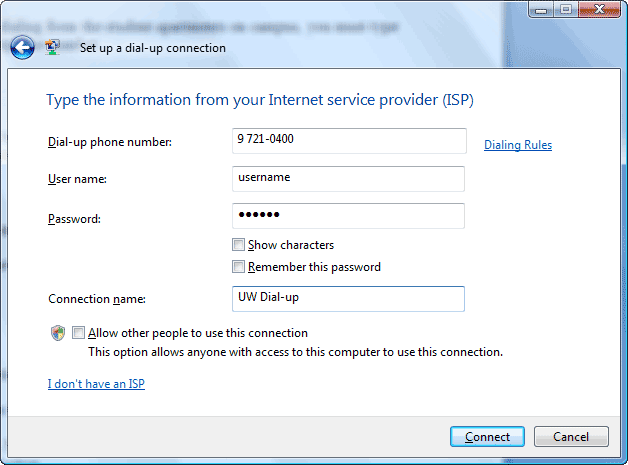This screenshot has width=628, height=465.
Task: Follow the I don't have an ISP link
Action: point(96,384)
